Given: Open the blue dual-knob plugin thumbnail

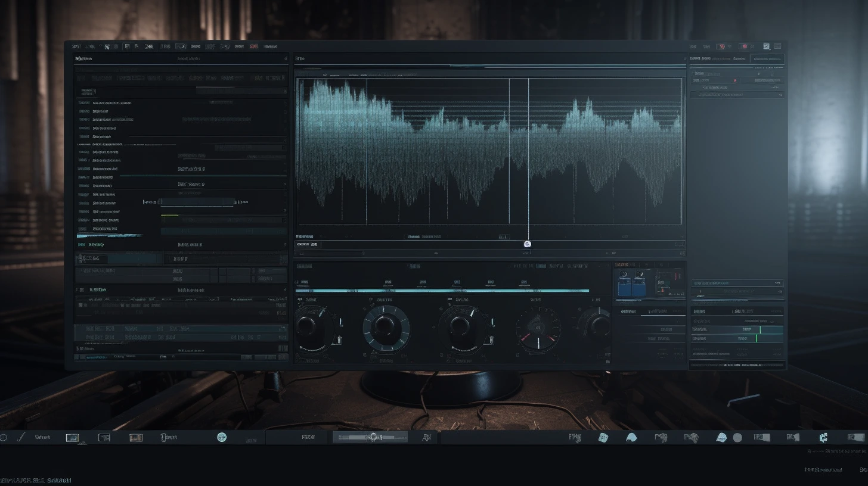Looking at the screenshot, I should tap(632, 283).
